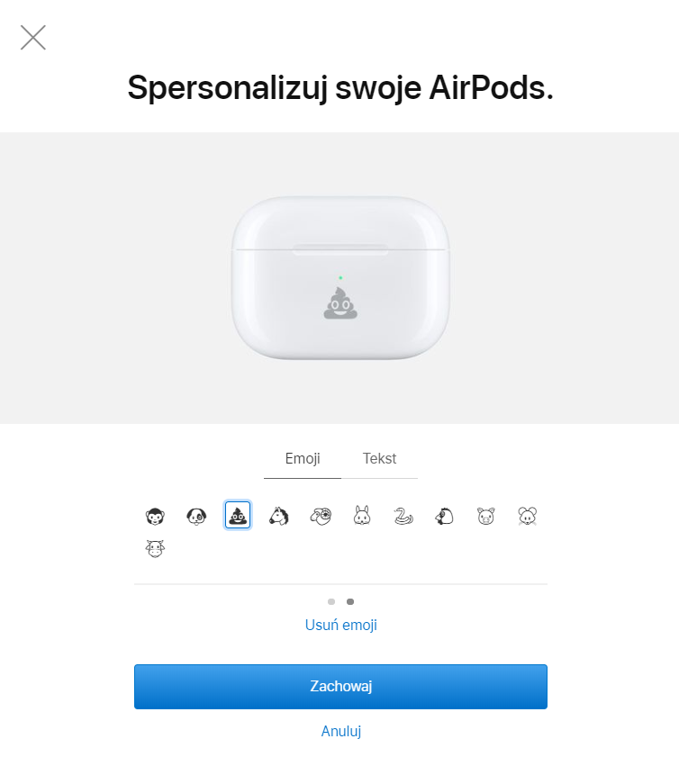Select the snake emoji
Viewport: 679px width, 784px height.
coord(403,516)
